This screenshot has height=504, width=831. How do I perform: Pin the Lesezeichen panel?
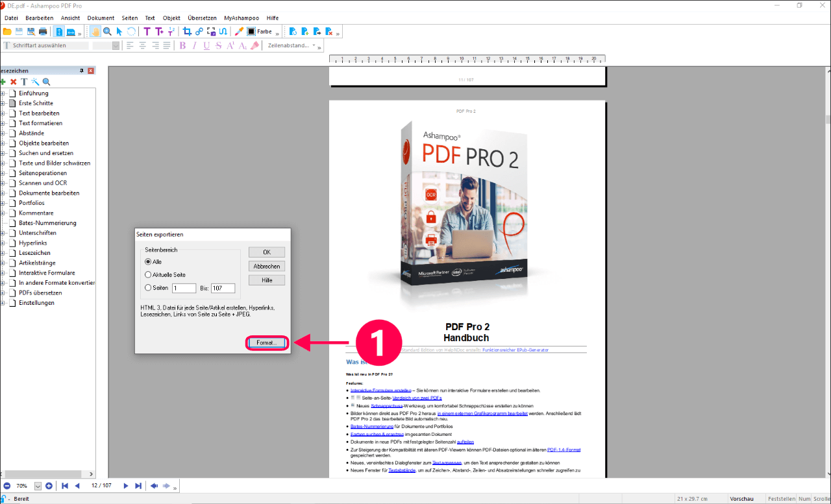(82, 71)
